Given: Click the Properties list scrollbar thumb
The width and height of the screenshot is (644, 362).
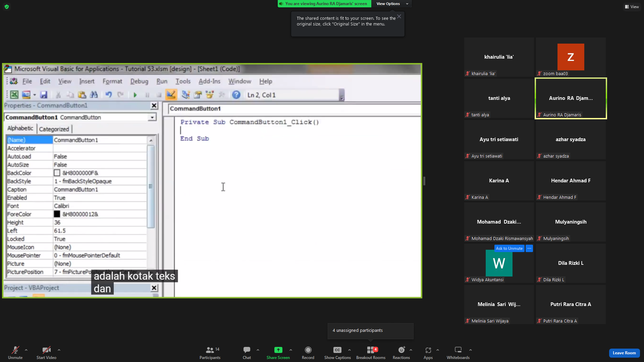Looking at the screenshot, I should click(x=151, y=186).
